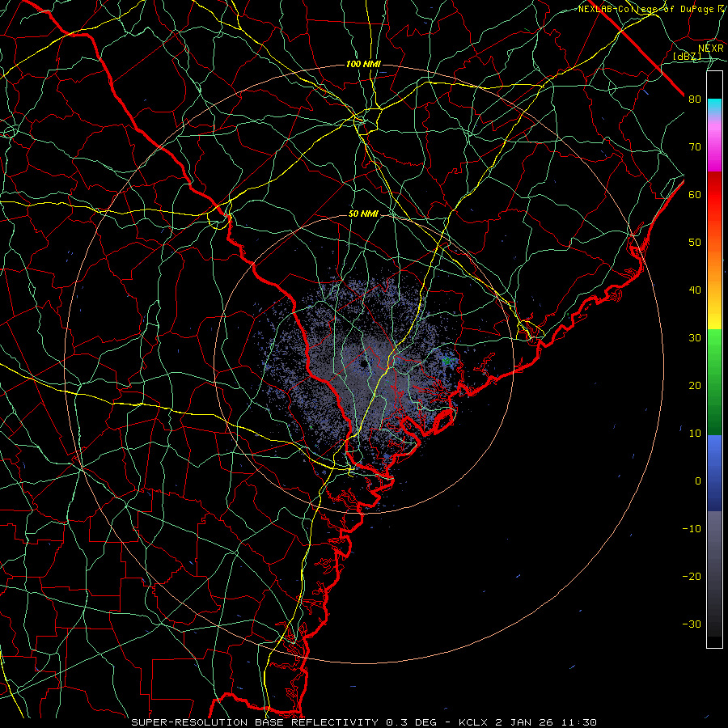Screen dimensions: 728x728
Task: Click the 50 NMI range ring label
Action: pos(363,214)
